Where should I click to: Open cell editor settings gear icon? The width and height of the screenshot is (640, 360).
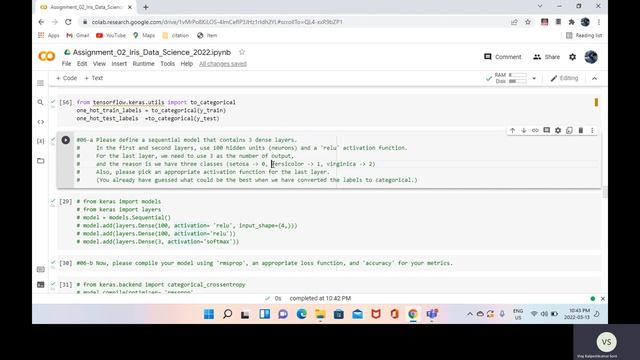click(558, 131)
